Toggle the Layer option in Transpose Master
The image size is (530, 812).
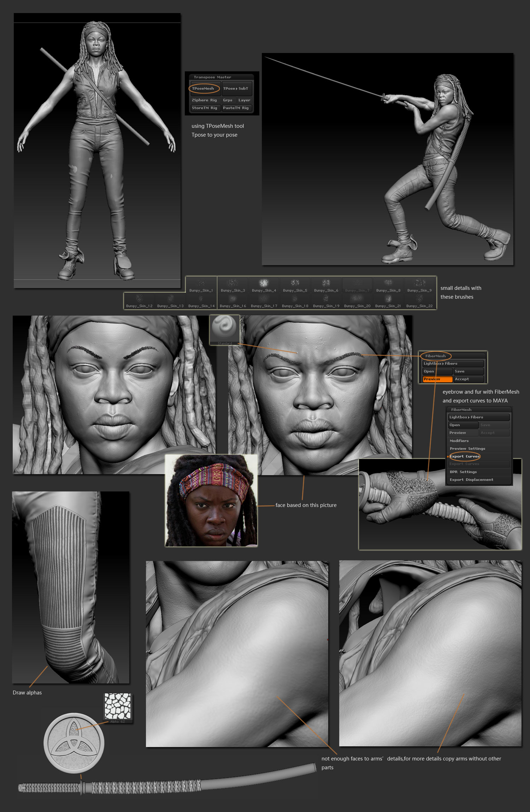244,100
